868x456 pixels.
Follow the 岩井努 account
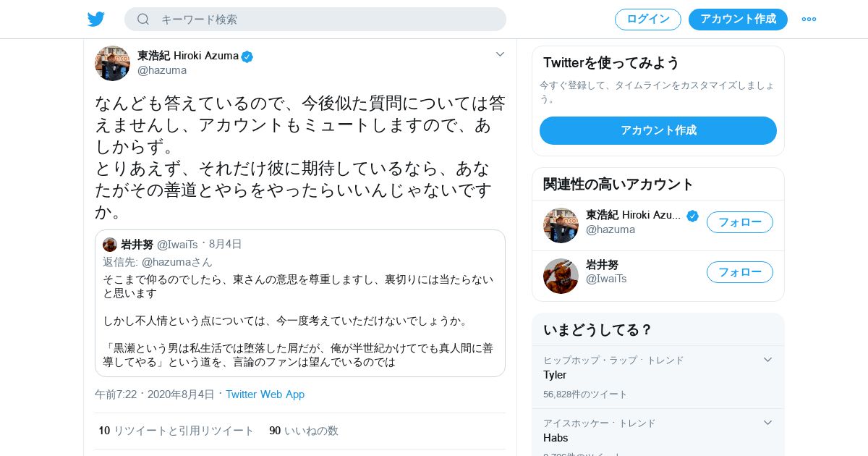[740, 272]
